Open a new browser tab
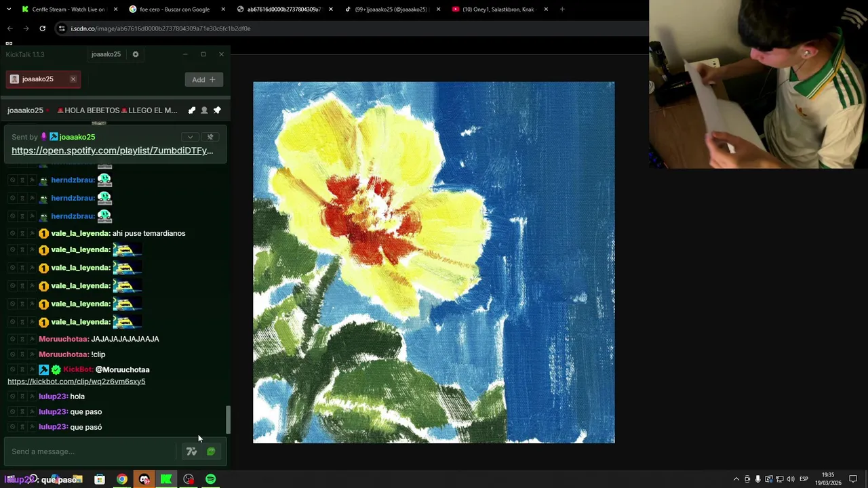The image size is (868, 488). click(x=562, y=9)
